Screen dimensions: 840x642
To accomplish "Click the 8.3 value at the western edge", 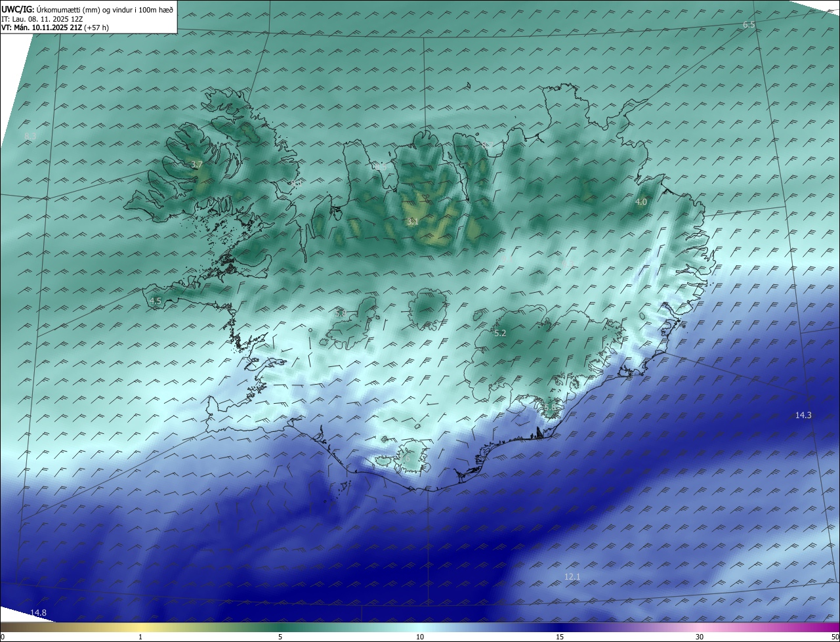I will click(30, 136).
